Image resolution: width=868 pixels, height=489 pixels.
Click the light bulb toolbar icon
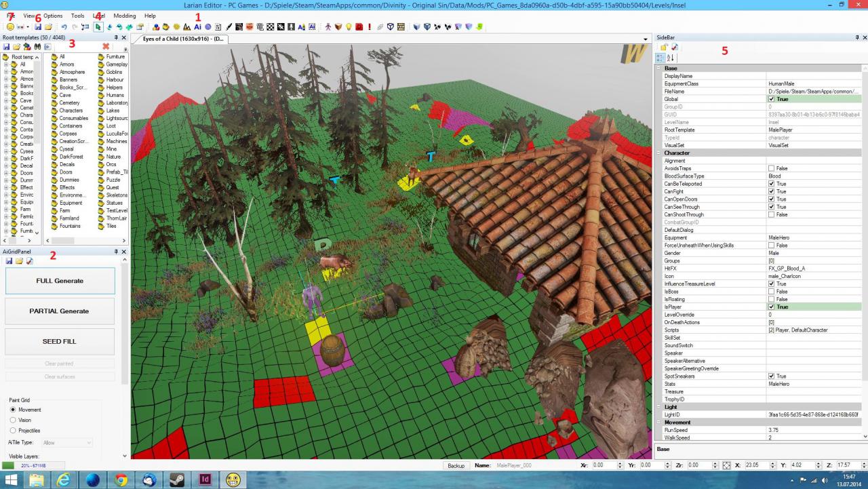349,26
